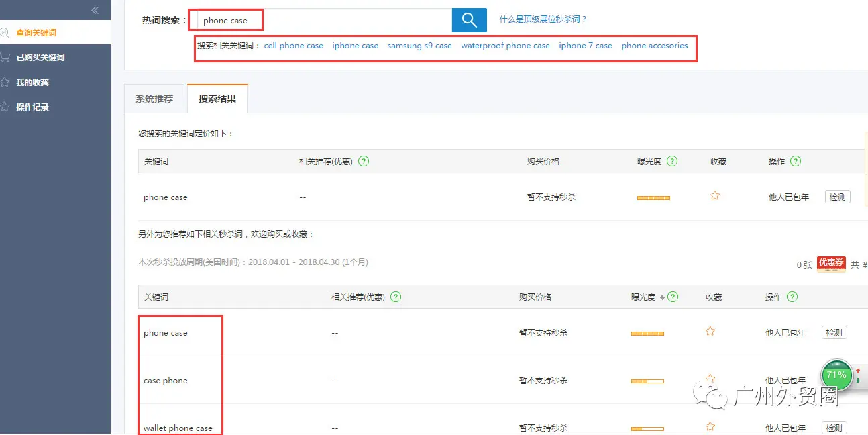
Task: Click the icon beside 操作记录
Action: pos(5,107)
